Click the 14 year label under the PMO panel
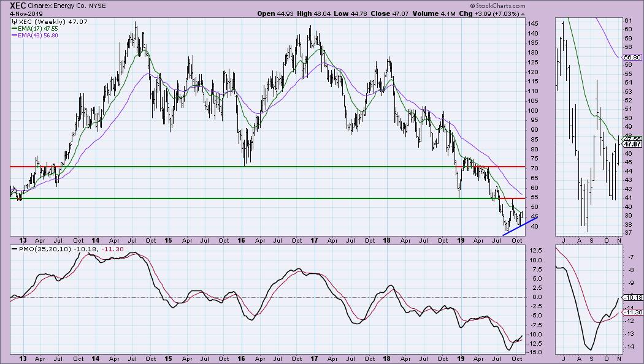 click(x=95, y=358)
